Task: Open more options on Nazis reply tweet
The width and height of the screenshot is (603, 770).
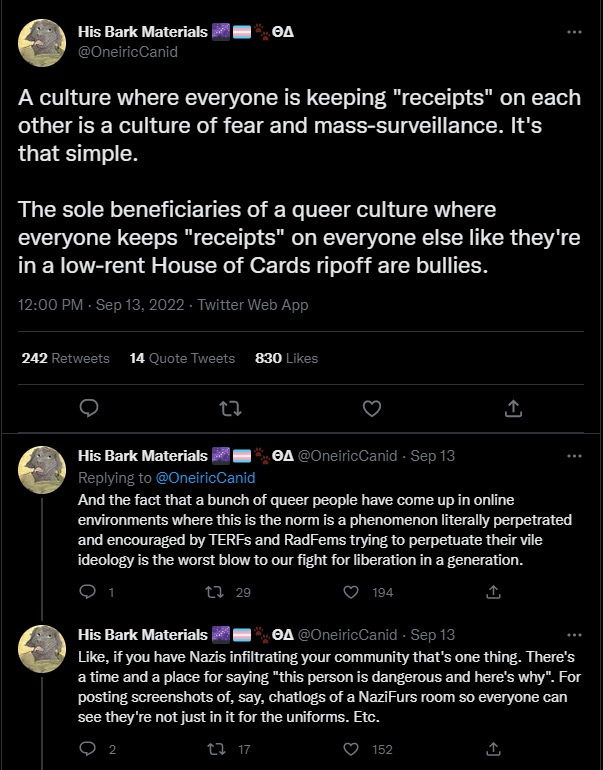Action: click(x=574, y=634)
